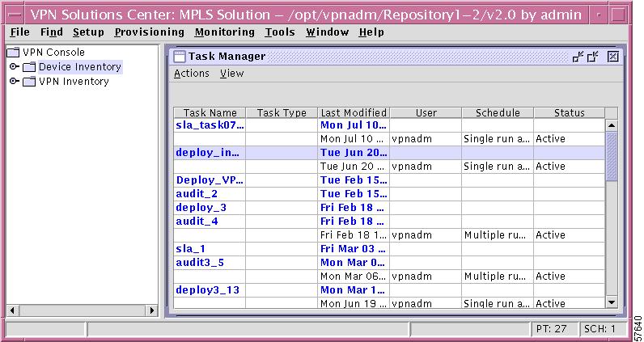Sort by Task Type column header
This screenshot has height=342, width=644.
coord(282,113)
